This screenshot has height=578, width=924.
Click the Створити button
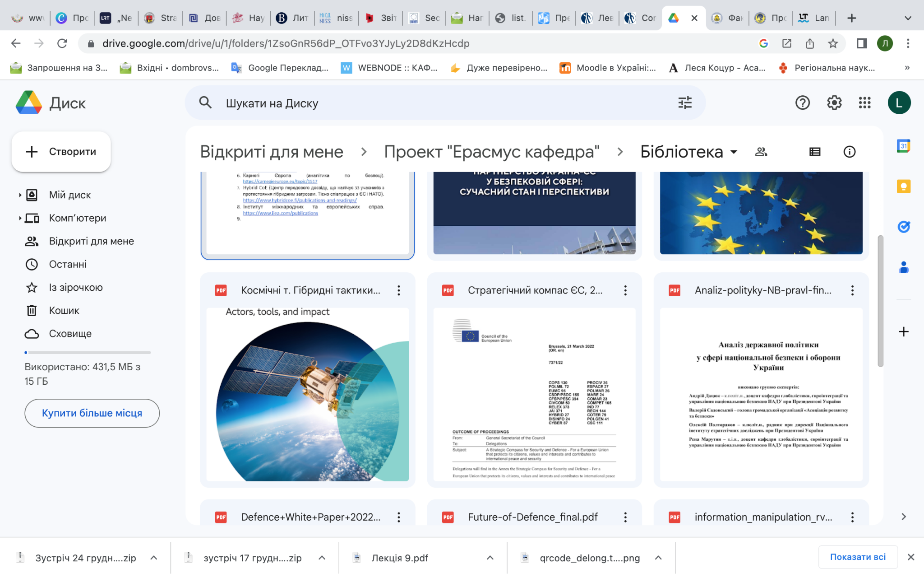61,152
